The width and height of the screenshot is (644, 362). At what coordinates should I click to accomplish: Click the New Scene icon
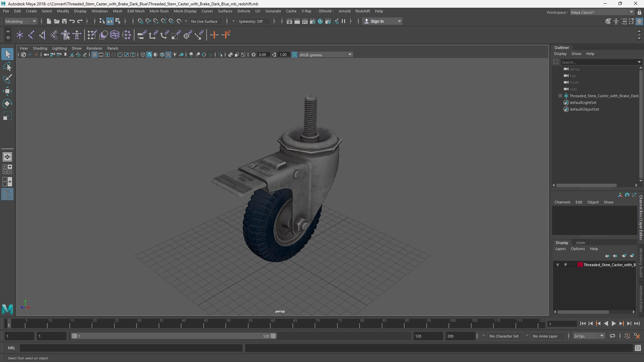(49, 21)
